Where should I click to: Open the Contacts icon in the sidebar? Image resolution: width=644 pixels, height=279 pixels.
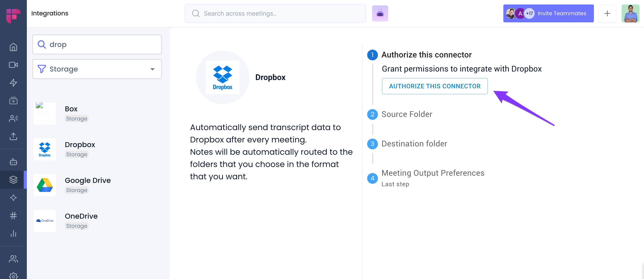(13, 118)
